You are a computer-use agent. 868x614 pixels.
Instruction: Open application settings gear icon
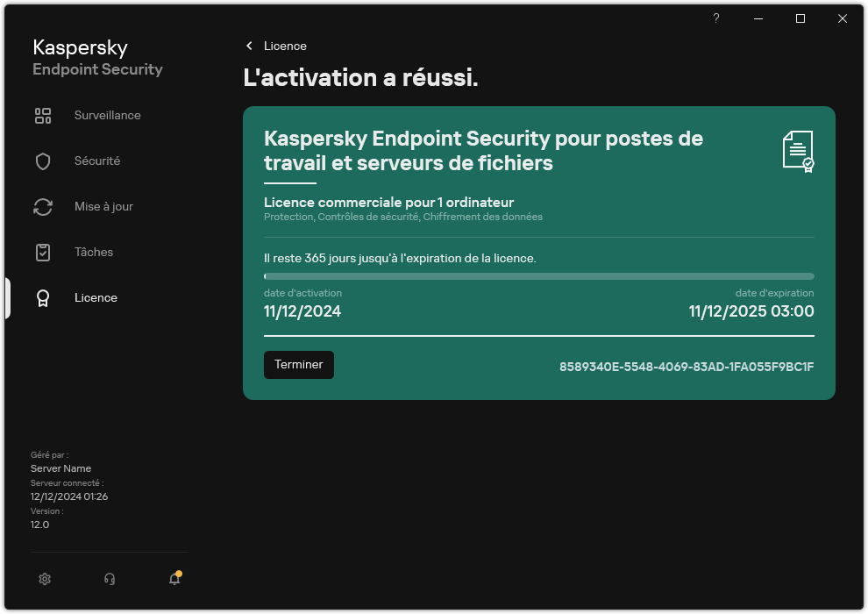tap(44, 579)
